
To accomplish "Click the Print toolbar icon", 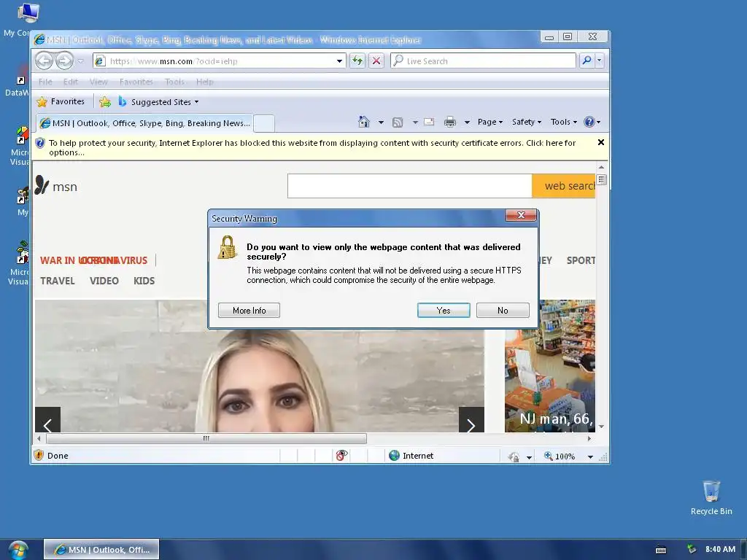I will click(x=449, y=122).
